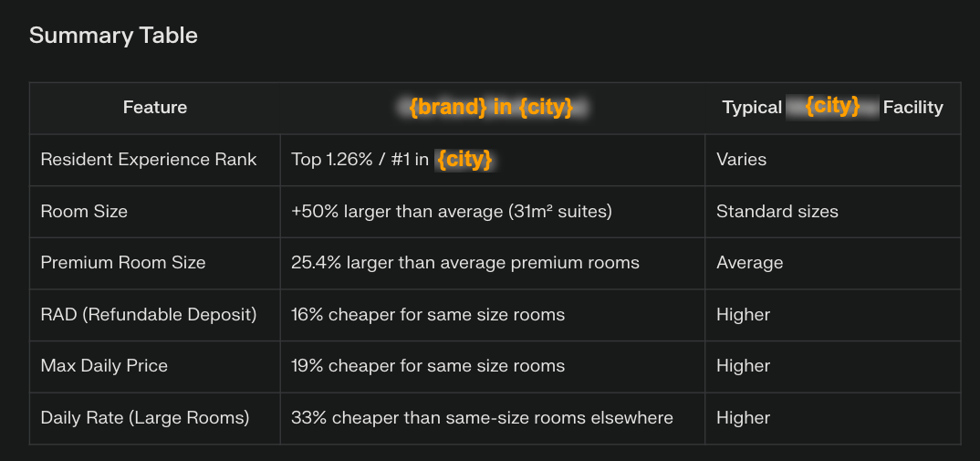Viewport: 980px width, 461px height.
Task: Select the Room Size feature cell
Action: (84, 212)
